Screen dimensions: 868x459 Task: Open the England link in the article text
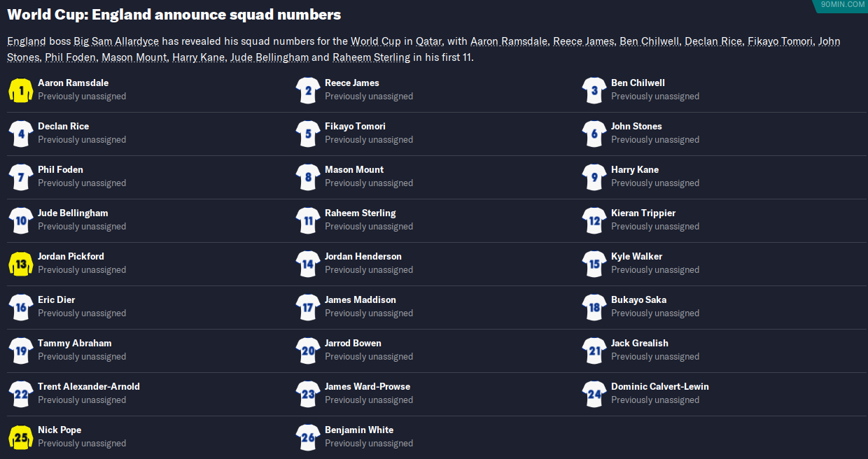pos(27,41)
